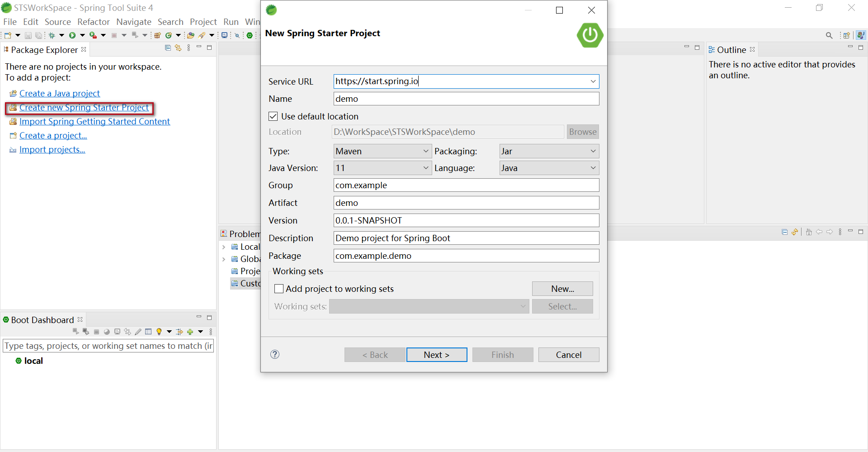The height and width of the screenshot is (452, 868).
Task: Click the Debug bug icon in toolbar
Action: pyautogui.click(x=52, y=35)
